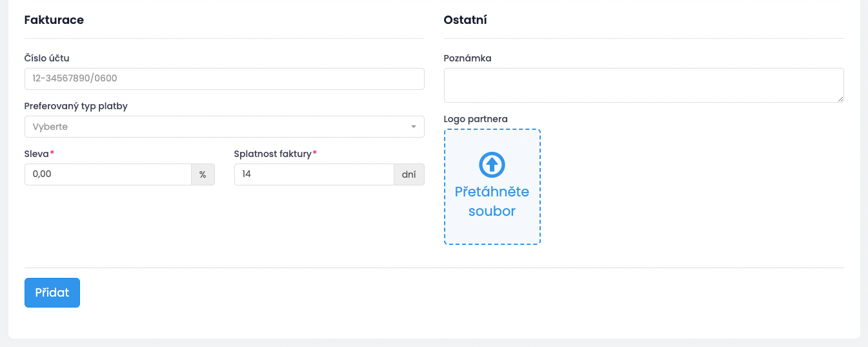Click inside the Poznámka text area
Image resolution: width=868 pixels, height=347 pixels.
[643, 85]
